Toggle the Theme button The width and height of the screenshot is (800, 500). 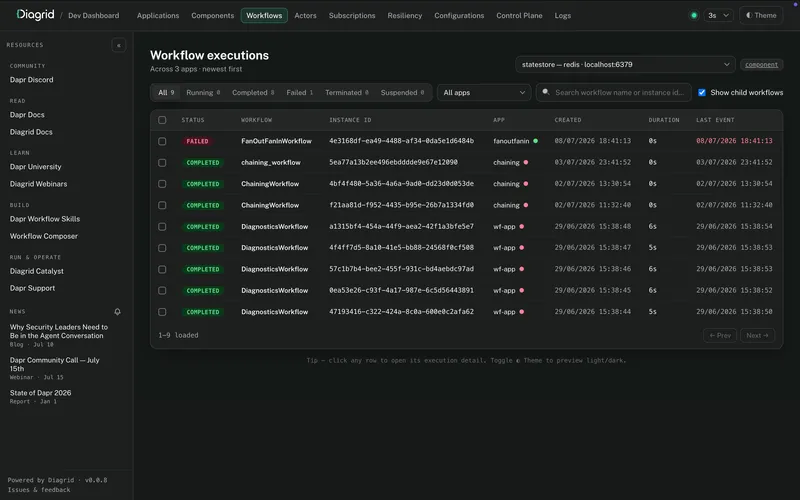pos(761,15)
